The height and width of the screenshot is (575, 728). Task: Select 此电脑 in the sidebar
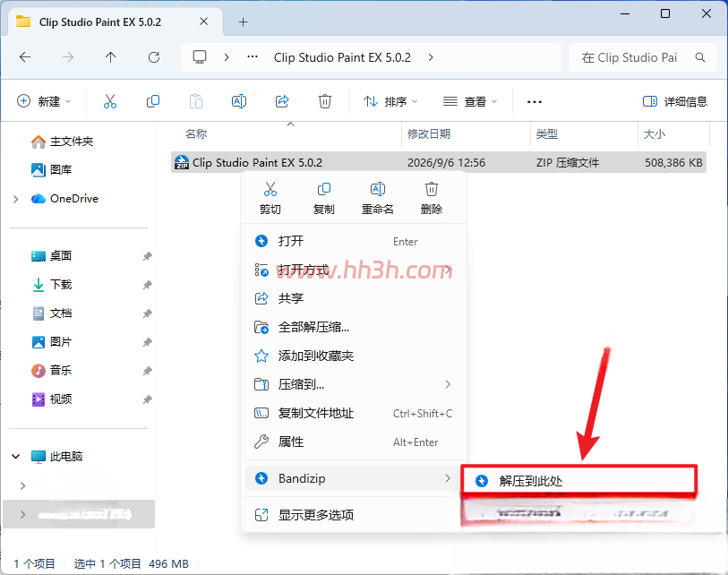(x=56, y=456)
